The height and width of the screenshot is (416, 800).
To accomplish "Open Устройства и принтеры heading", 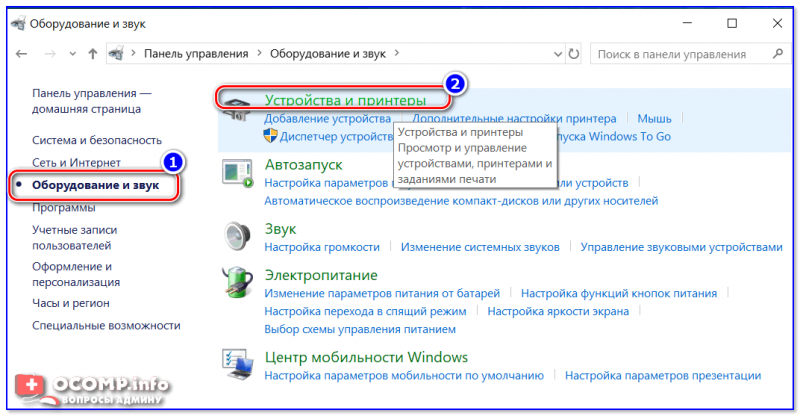I will [345, 100].
